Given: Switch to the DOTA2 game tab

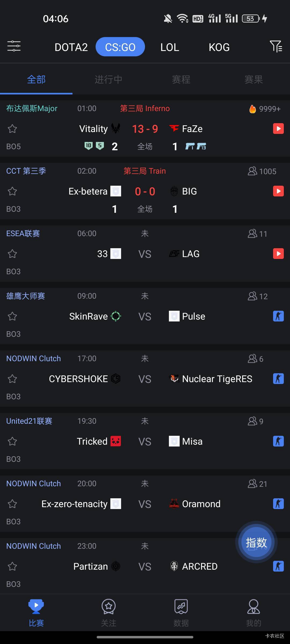Looking at the screenshot, I should tap(71, 47).
